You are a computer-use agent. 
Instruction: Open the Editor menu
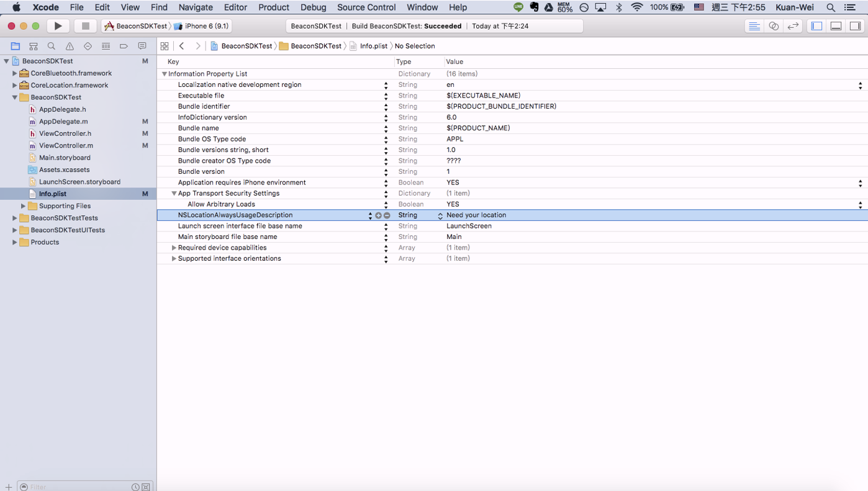click(235, 7)
